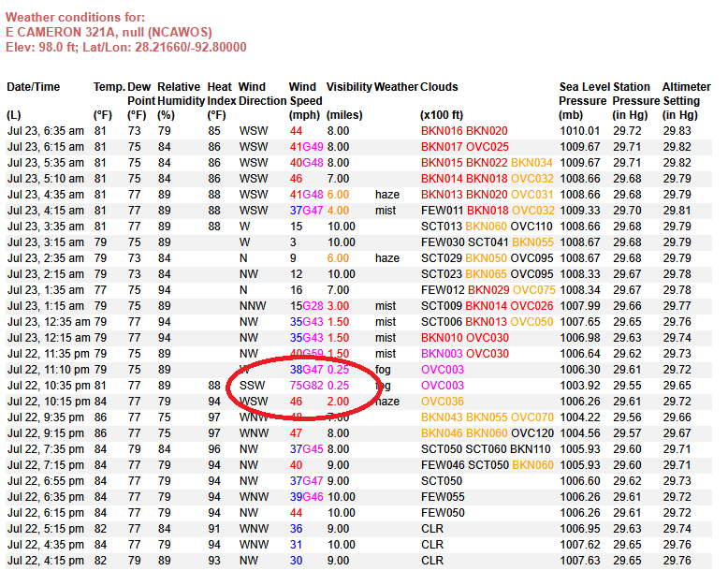Click the 'Relative Humidity' column header

point(182,94)
